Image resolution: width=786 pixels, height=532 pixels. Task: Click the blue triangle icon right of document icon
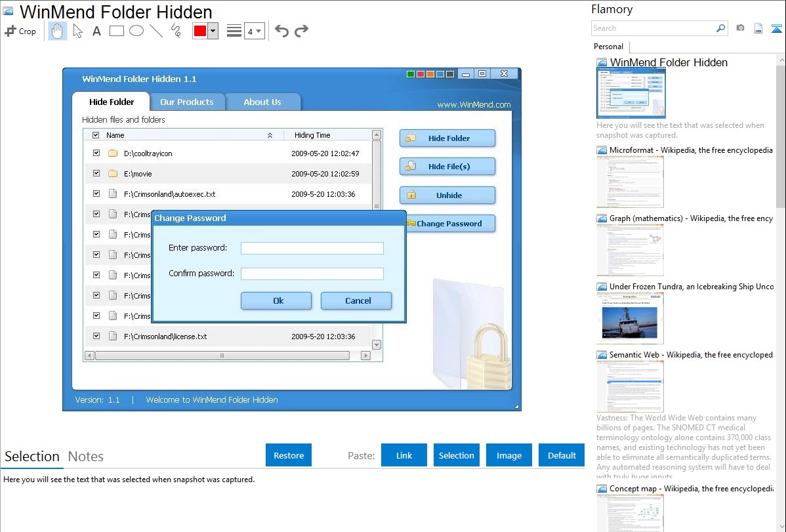click(776, 28)
